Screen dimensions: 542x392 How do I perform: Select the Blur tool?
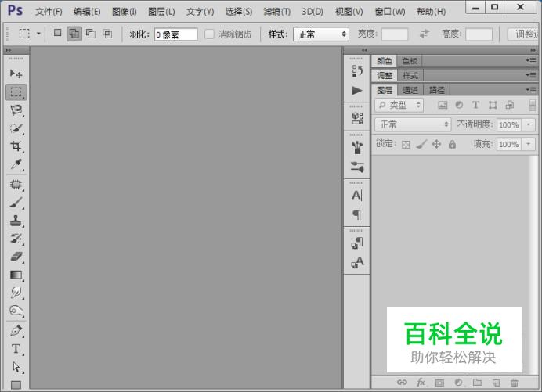click(16, 293)
